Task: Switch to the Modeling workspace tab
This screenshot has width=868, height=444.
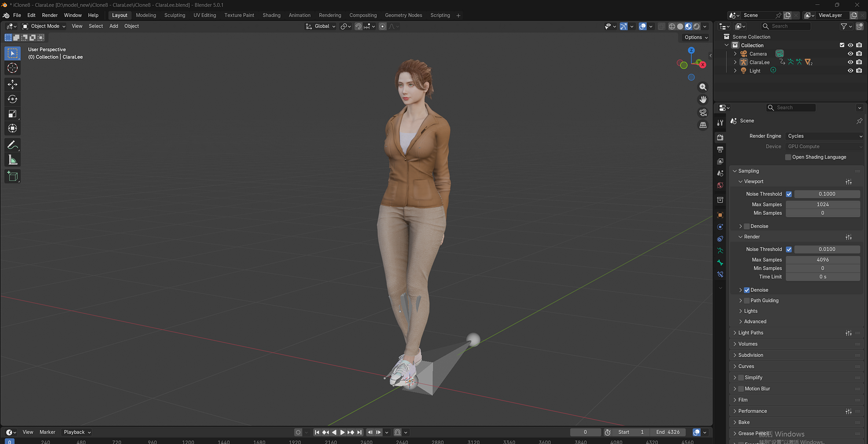Action: coord(146,15)
